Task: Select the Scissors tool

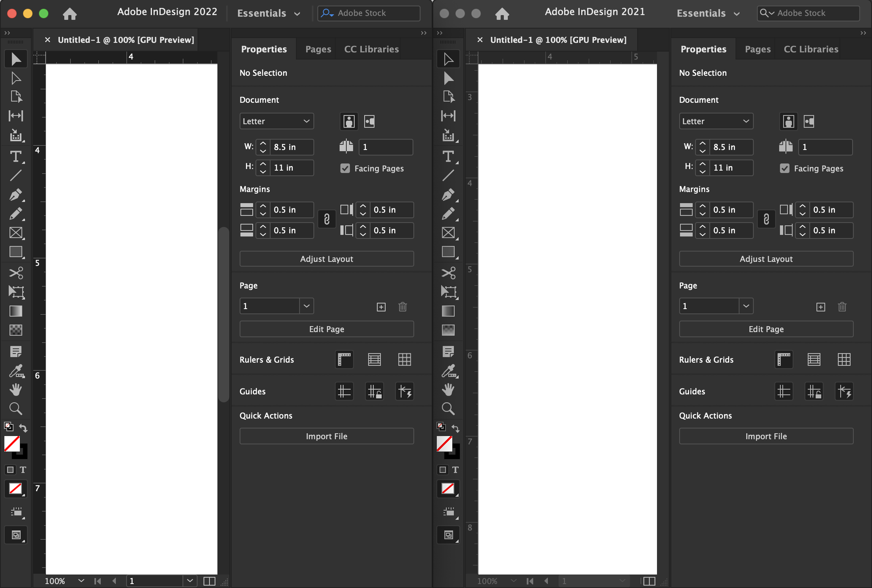Action: [x=16, y=273]
